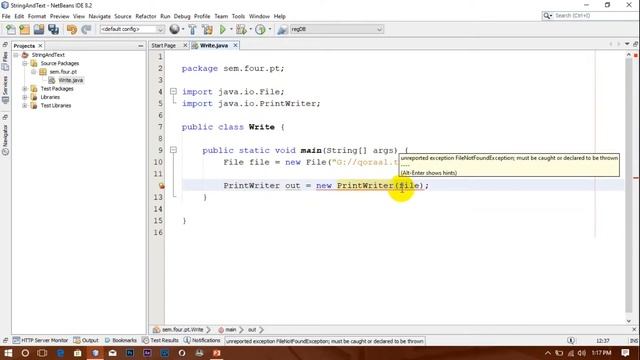Click the database connection icon beside regDB
This screenshot has height=360, width=640.
[x=282, y=29]
